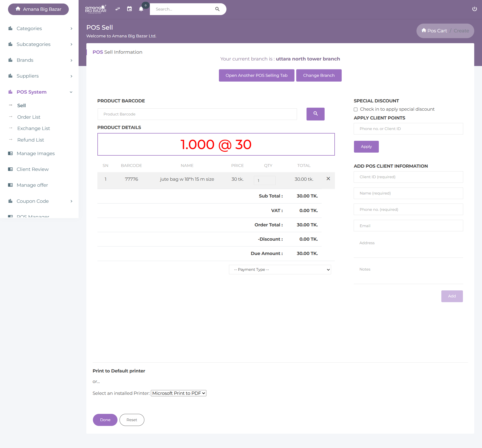
Task: Click the Change Branch button
Action: click(x=319, y=75)
